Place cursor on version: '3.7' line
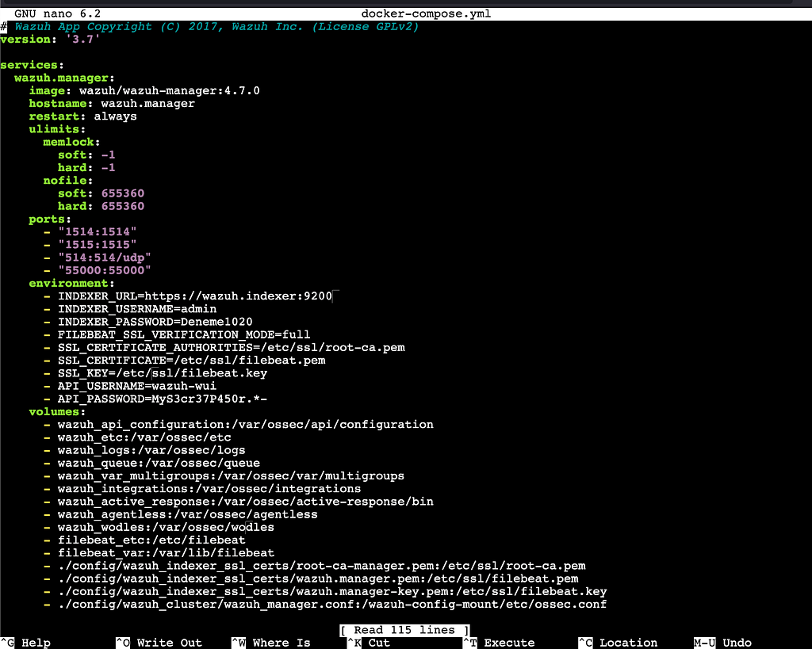 coord(50,40)
